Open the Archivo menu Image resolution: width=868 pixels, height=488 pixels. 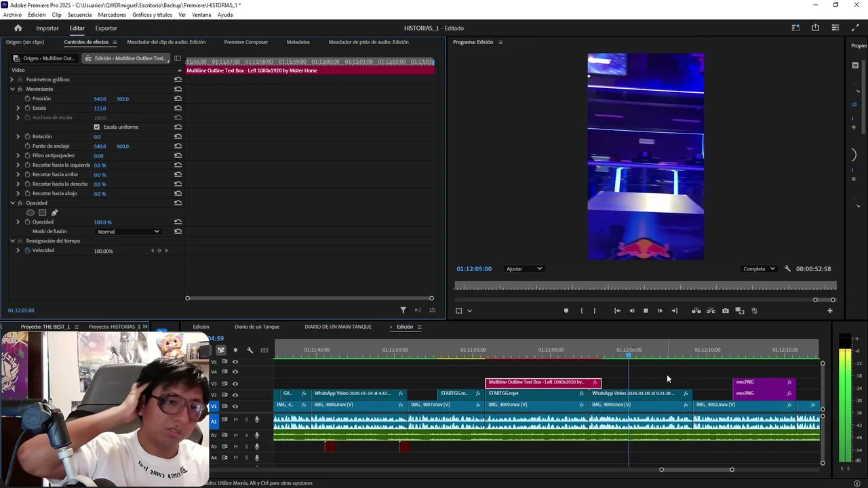pos(12,15)
